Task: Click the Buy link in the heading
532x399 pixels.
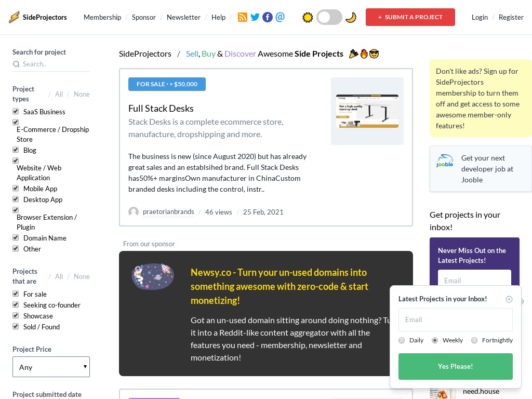Action: coord(208,54)
